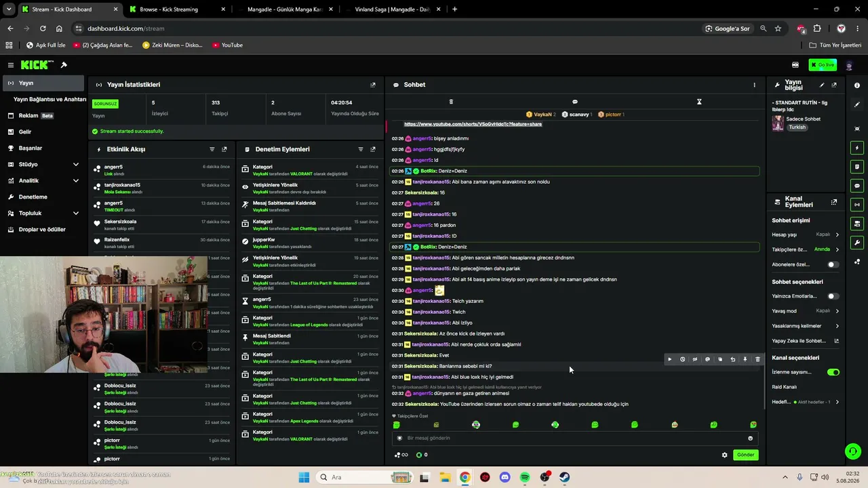
Task: Pop out the Etkinlik Akışı panel
Action: [224, 149]
